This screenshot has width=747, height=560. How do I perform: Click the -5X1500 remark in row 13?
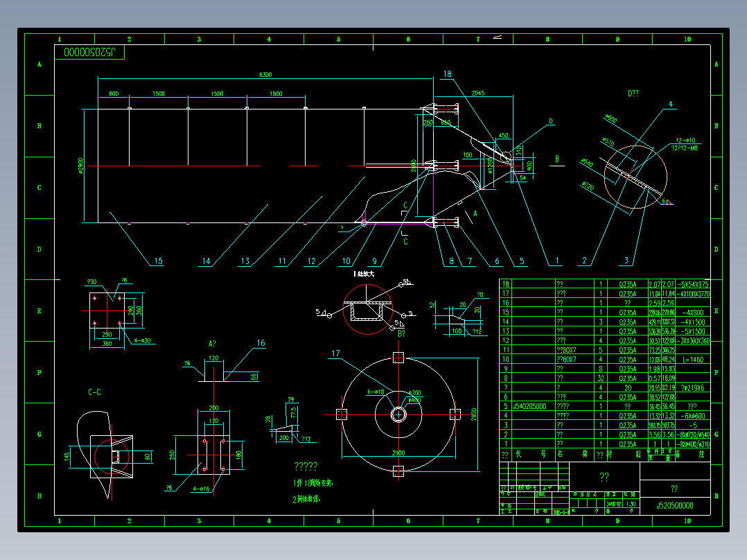pyautogui.click(x=693, y=331)
